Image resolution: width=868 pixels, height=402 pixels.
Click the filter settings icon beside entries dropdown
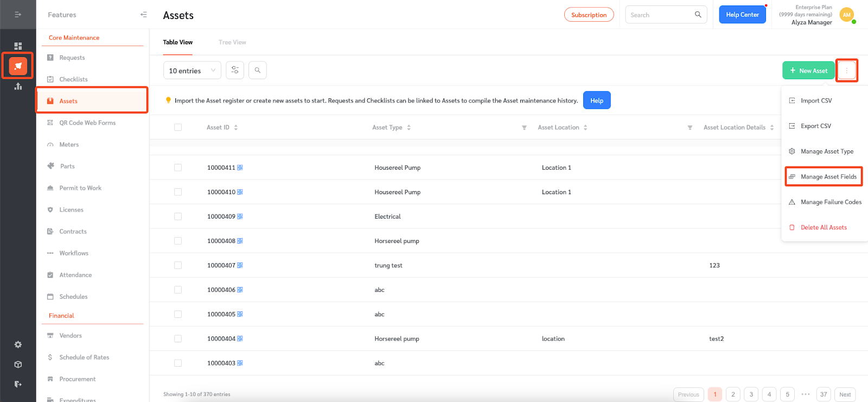click(x=235, y=71)
